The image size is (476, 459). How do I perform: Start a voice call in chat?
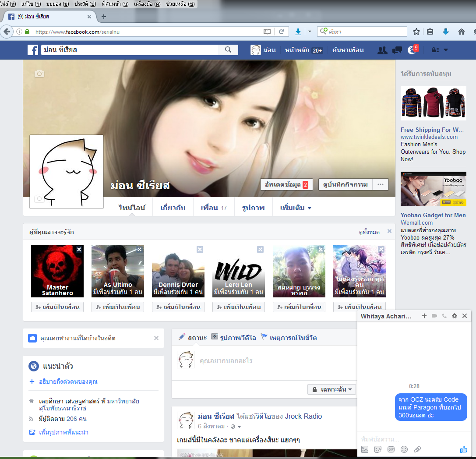point(444,316)
